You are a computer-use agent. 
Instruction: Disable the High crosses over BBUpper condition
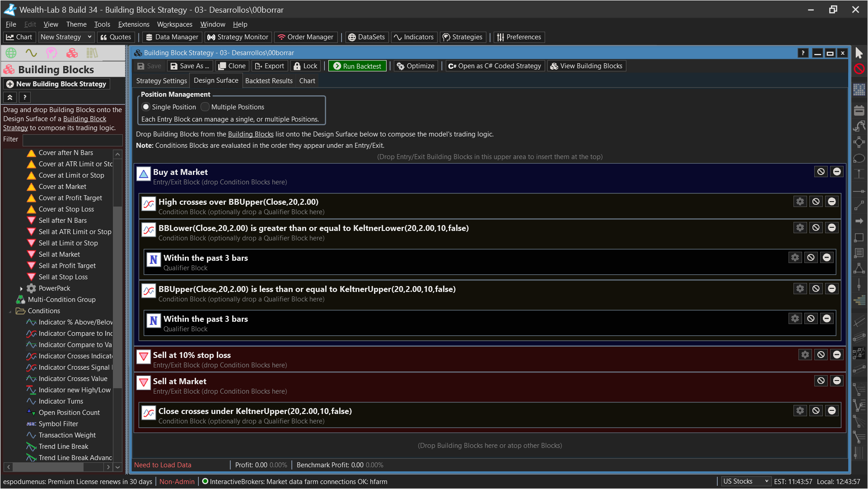816,202
